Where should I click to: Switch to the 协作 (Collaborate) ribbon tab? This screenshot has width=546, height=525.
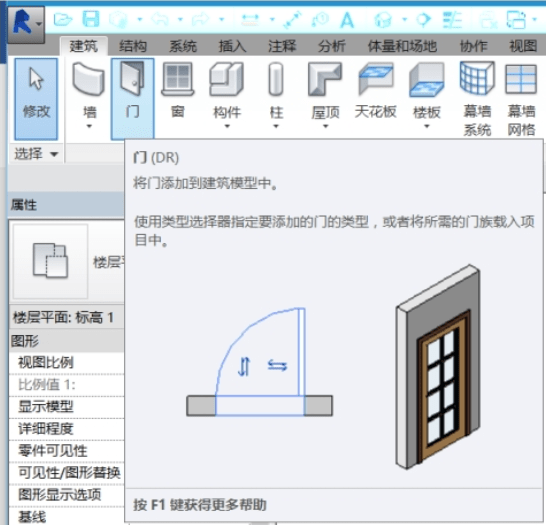tap(474, 46)
